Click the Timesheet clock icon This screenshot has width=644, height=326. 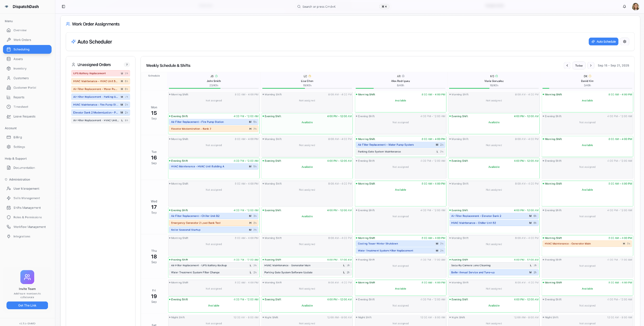point(9,107)
